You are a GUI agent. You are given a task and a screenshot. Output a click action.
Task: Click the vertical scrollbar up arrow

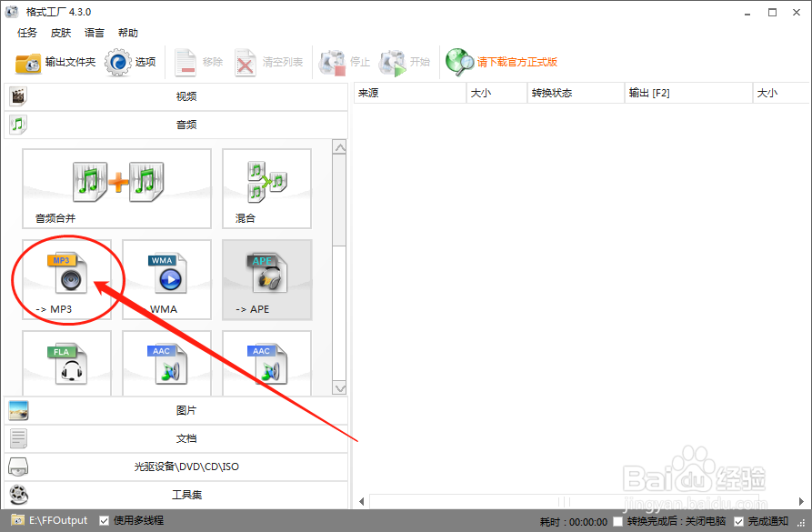340,146
